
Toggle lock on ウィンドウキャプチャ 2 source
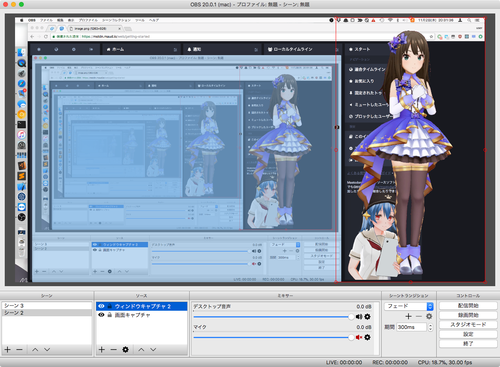pos(110,306)
